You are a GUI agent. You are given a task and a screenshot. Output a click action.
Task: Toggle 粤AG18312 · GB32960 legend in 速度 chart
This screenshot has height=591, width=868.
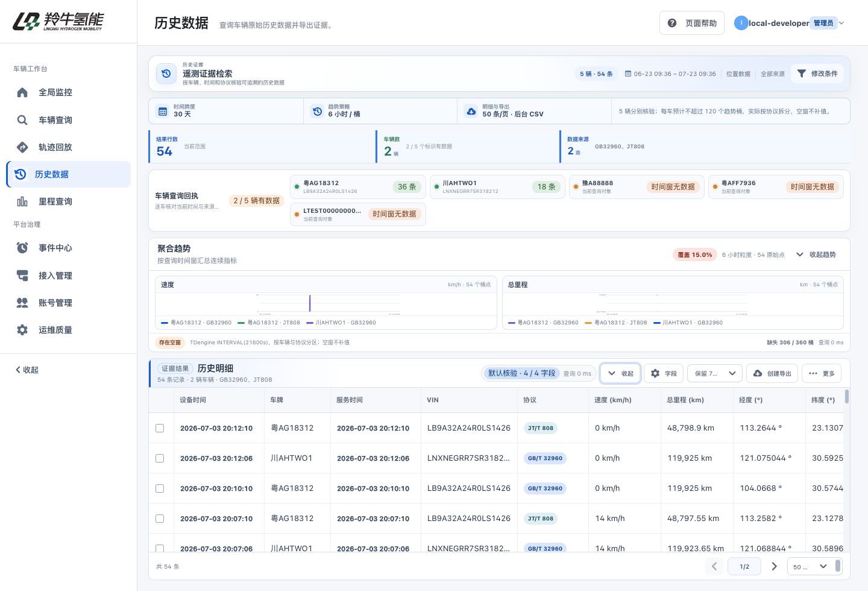(197, 323)
